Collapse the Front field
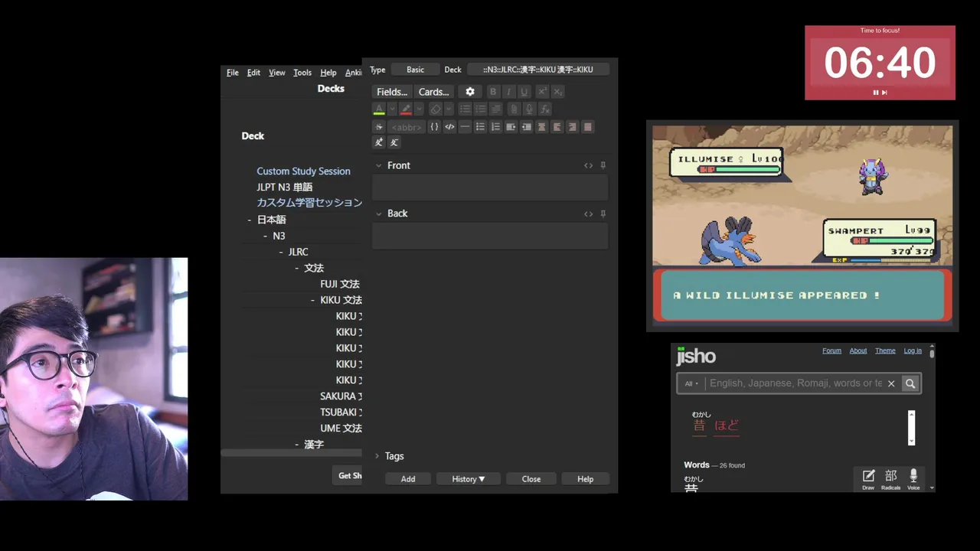Viewport: 980px width, 551px height. click(378, 165)
